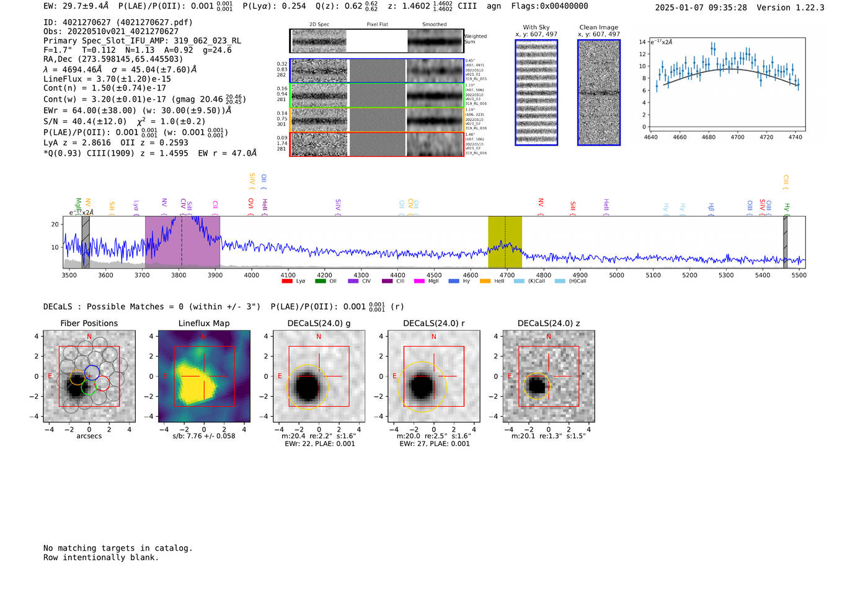Image resolution: width=868 pixels, height=591 pixels.
Task: Click the green-bordered 2D fiber spectrum row
Action: tap(376, 95)
